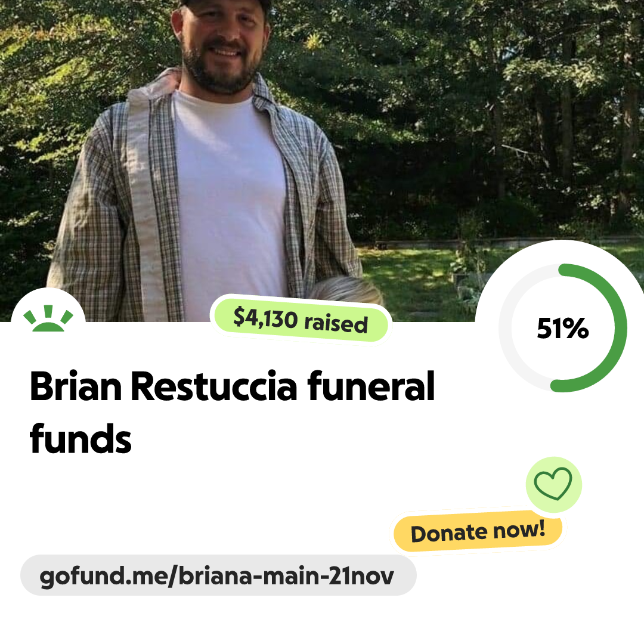
Task: Click the green GoFundMe sunburst logo
Action: [x=48, y=318]
